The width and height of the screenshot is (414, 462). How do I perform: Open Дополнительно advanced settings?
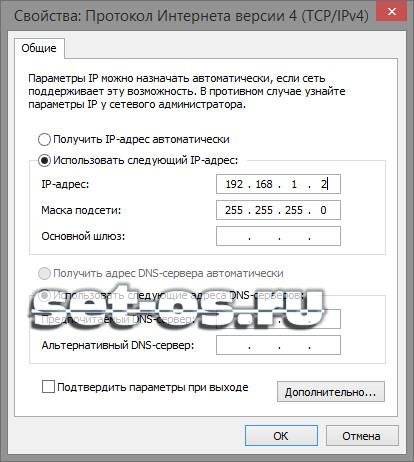[331, 392]
